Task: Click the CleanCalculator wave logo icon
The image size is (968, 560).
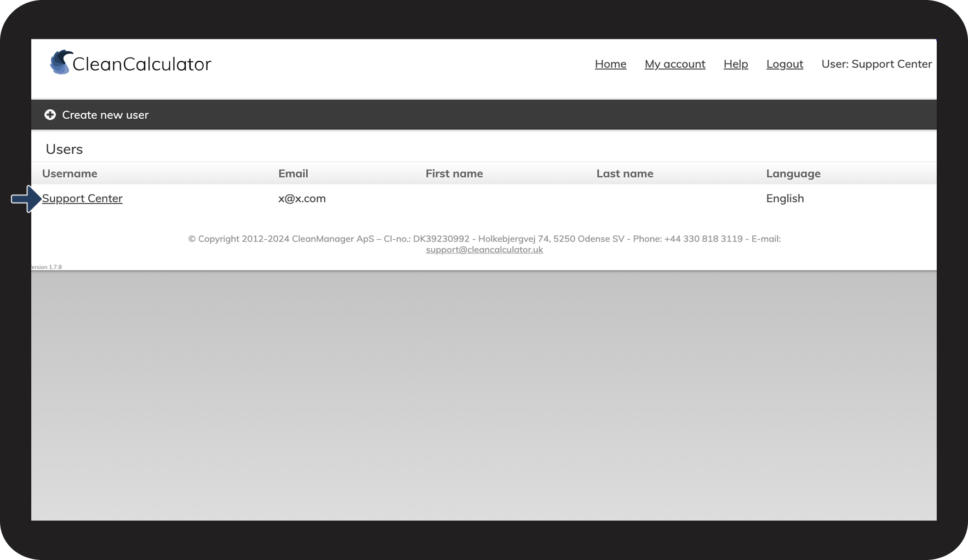Action: [x=61, y=62]
